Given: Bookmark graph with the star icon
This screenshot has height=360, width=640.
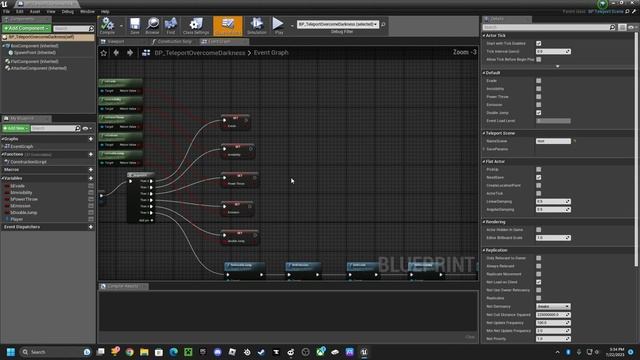Looking at the screenshot, I should point(104,53).
